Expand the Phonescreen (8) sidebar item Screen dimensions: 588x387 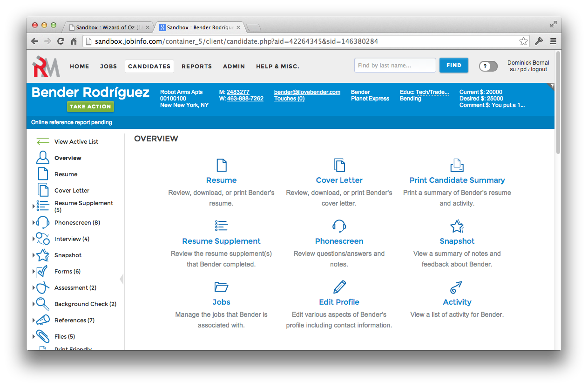point(34,223)
